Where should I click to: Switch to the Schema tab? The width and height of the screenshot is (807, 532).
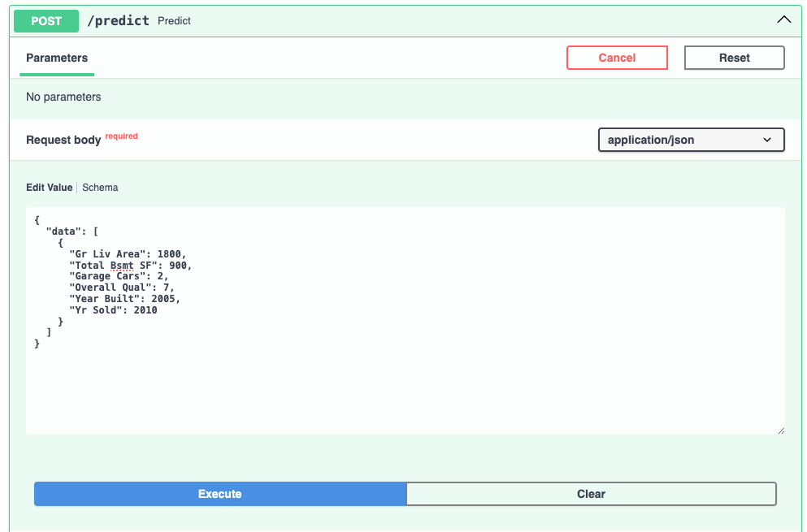[100, 188]
